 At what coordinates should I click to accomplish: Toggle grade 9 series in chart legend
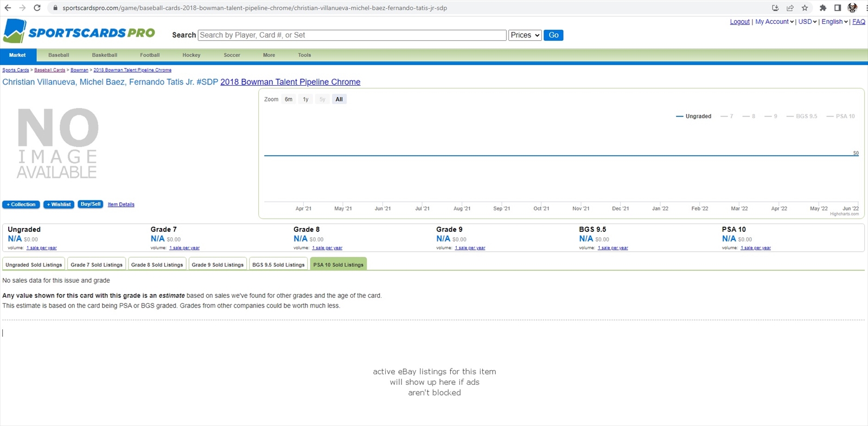coord(771,116)
